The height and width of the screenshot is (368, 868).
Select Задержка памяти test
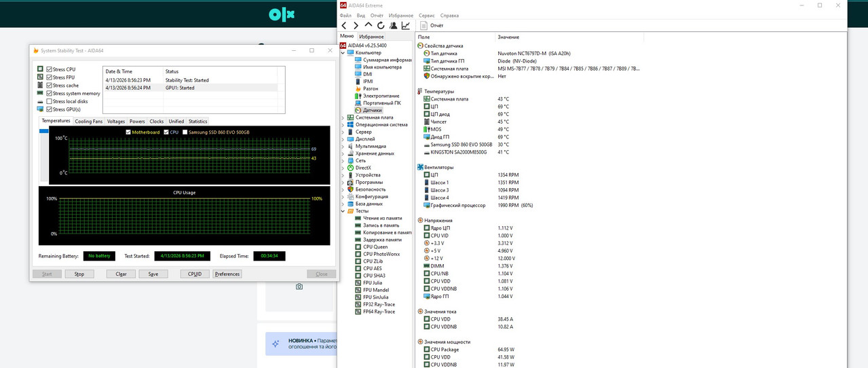pos(382,239)
